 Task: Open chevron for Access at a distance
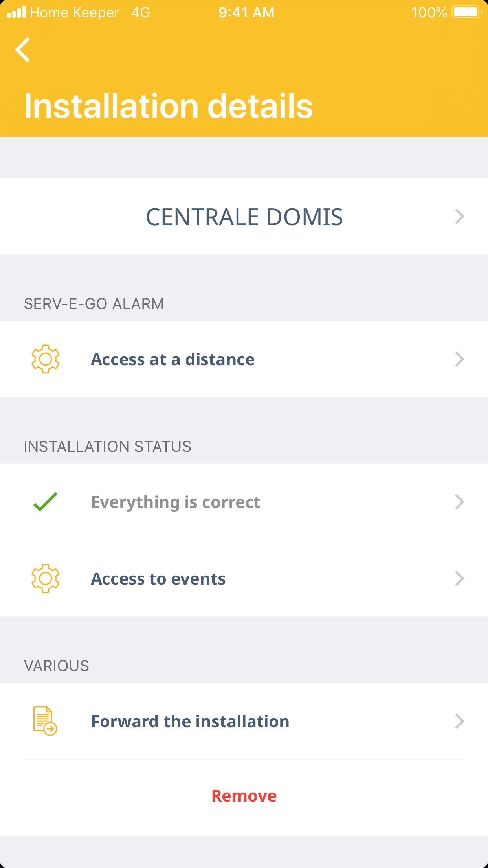point(459,359)
